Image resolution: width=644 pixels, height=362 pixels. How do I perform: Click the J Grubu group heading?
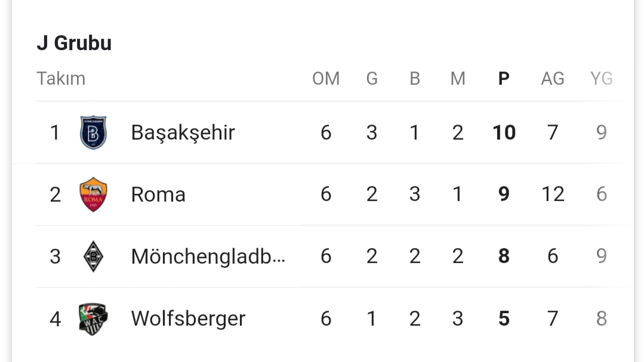[75, 43]
